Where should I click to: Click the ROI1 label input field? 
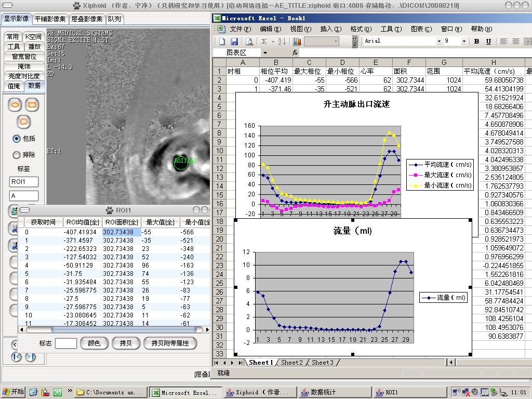pyautogui.click(x=24, y=182)
